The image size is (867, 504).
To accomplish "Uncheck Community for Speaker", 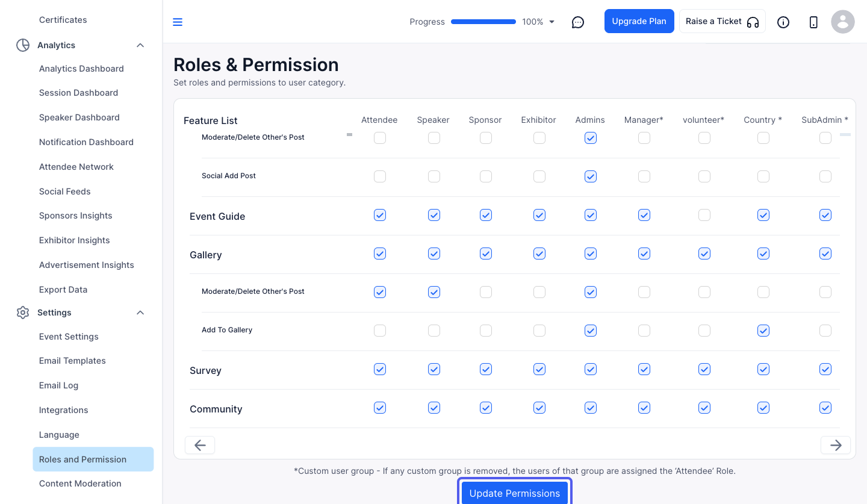I will click(x=434, y=408).
